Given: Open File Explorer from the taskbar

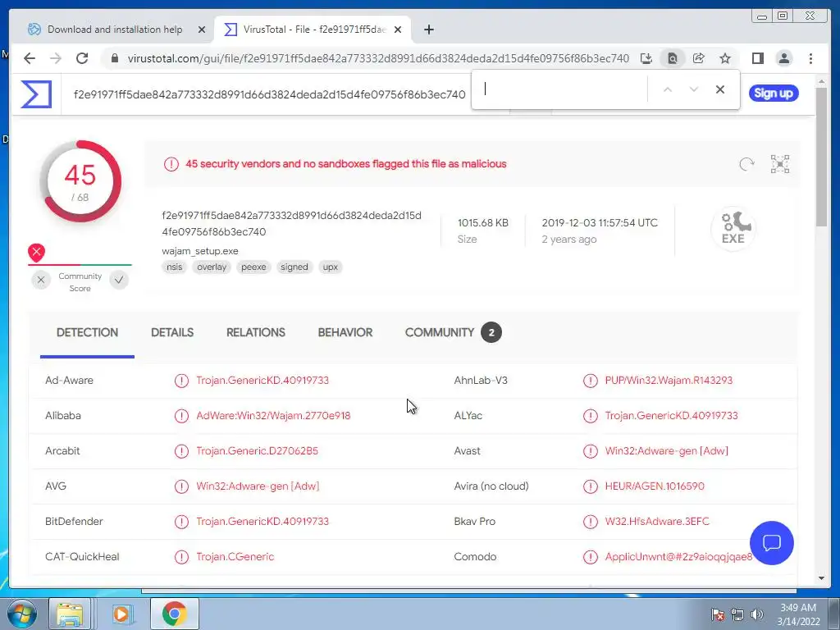Looking at the screenshot, I should (x=71, y=614).
